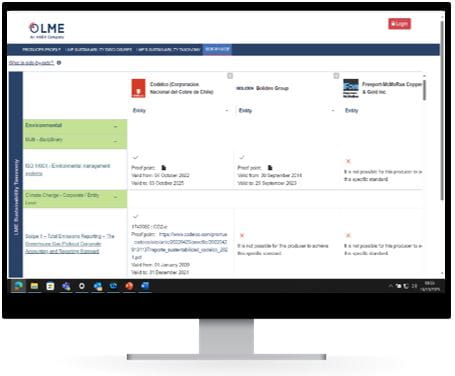Open the 'What is side-by-side?' link

32,63
